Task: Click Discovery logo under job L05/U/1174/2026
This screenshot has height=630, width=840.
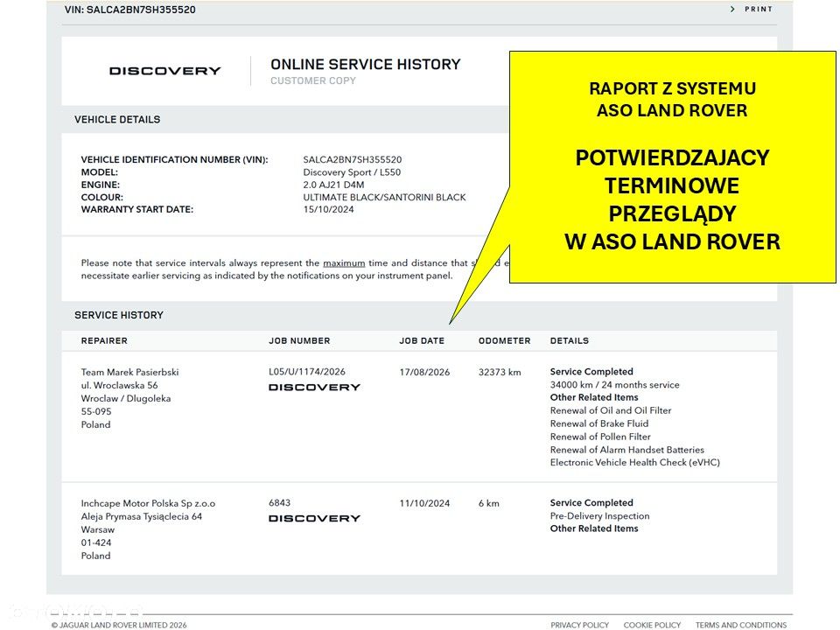Action: click(x=314, y=388)
